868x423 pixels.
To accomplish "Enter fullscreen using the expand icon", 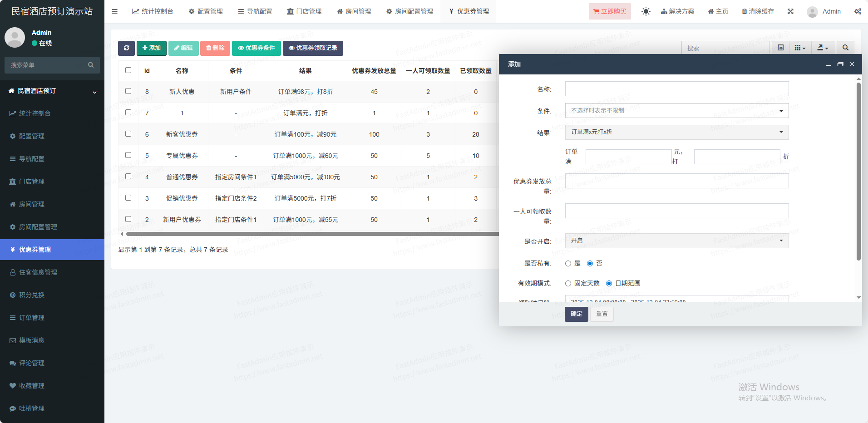I will [790, 11].
